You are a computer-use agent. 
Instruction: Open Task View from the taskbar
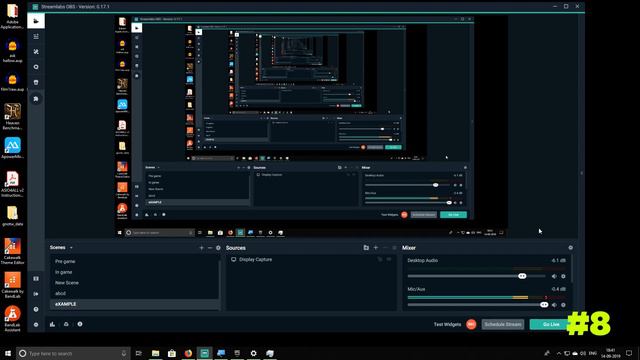pos(139,353)
